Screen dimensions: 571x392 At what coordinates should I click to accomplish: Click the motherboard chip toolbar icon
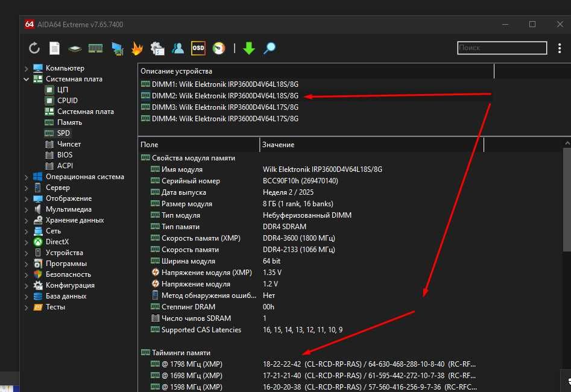[75, 48]
